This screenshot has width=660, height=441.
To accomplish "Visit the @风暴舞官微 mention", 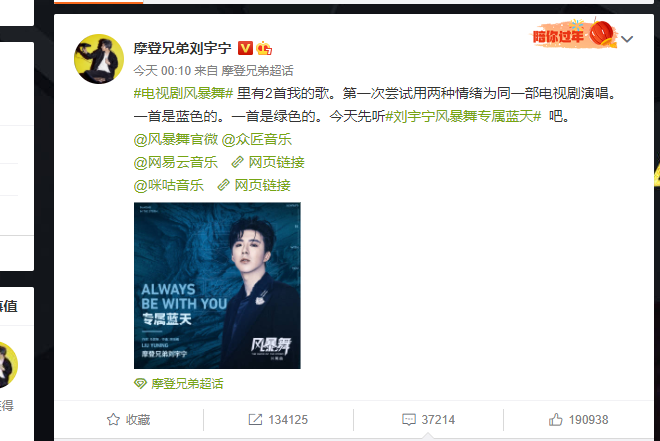I will pos(176,139).
